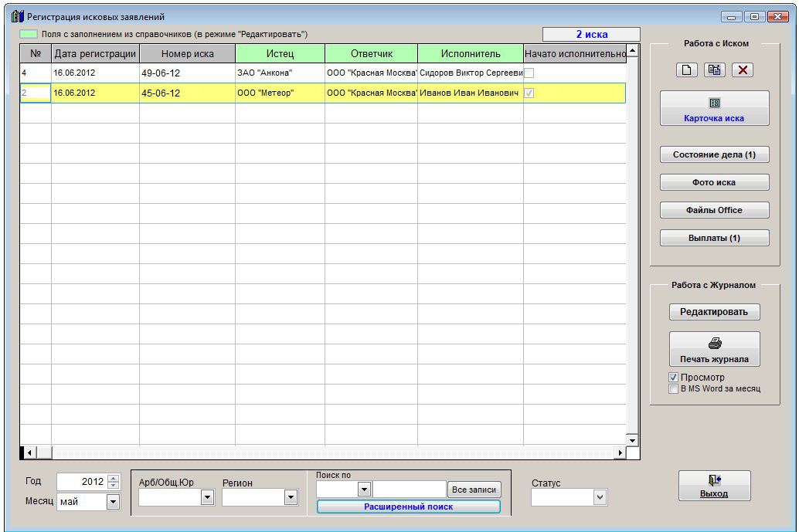
Task: Open Файлы Office
Action: (x=715, y=210)
